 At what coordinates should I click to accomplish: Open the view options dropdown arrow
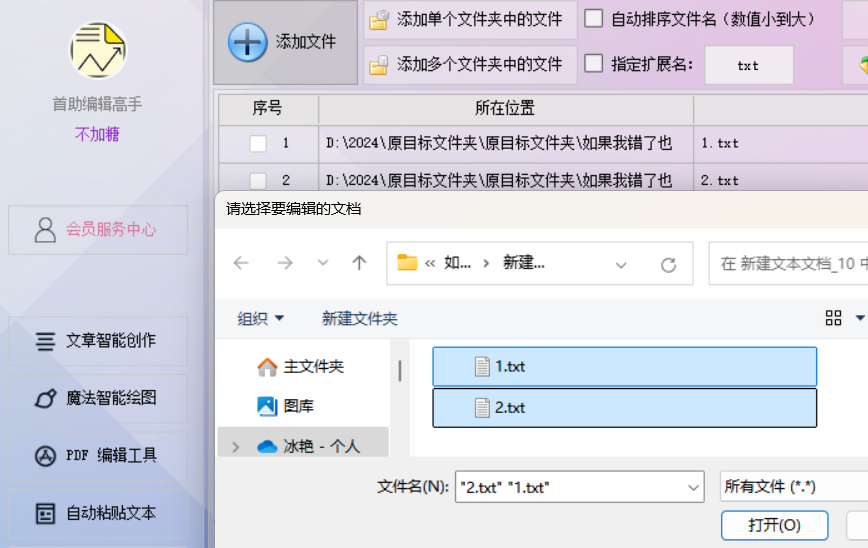(x=860, y=318)
